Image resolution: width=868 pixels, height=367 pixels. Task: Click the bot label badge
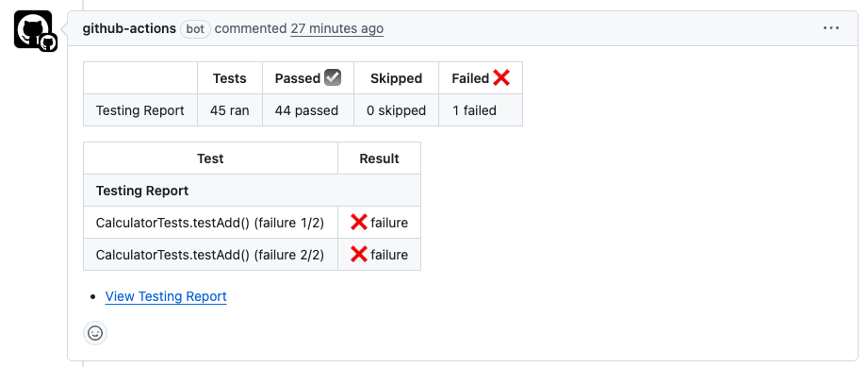195,29
